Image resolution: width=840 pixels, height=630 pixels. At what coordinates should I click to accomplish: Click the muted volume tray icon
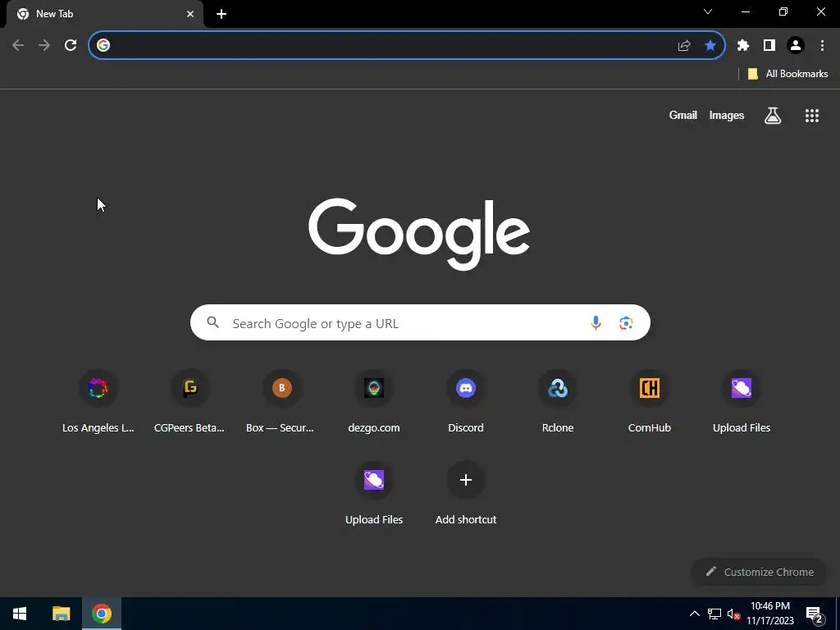click(733, 614)
